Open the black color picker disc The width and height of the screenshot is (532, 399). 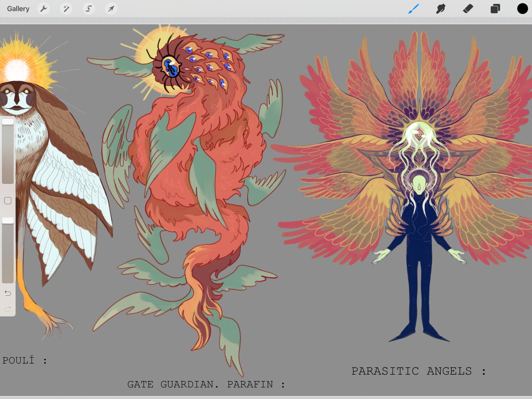(522, 8)
